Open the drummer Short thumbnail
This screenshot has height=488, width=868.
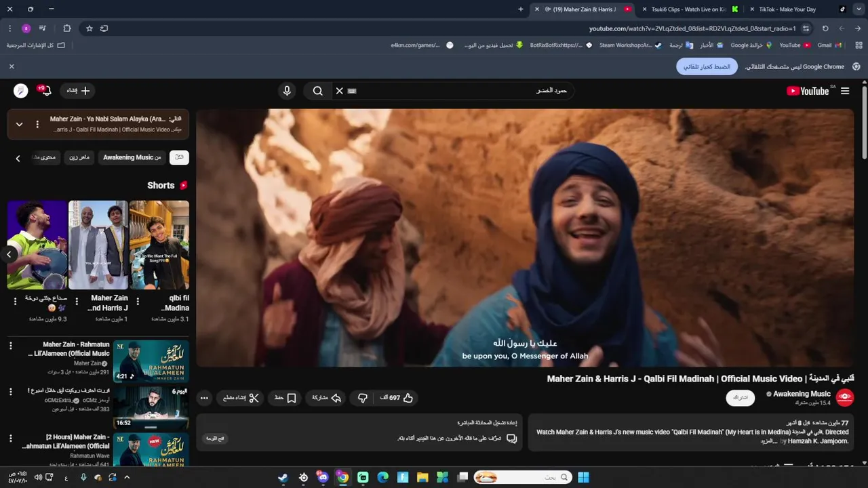[37, 245]
